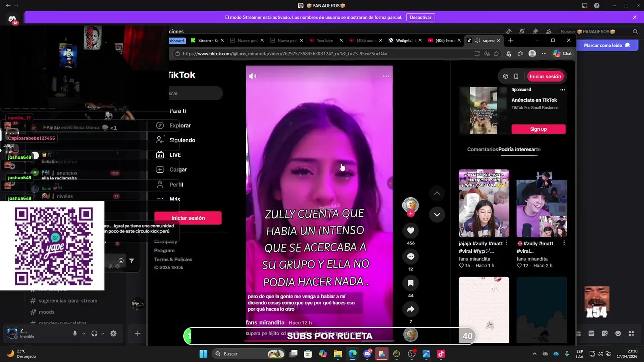Toggle Discord headphones deafen
This screenshot has width=644, height=362.
click(x=94, y=333)
